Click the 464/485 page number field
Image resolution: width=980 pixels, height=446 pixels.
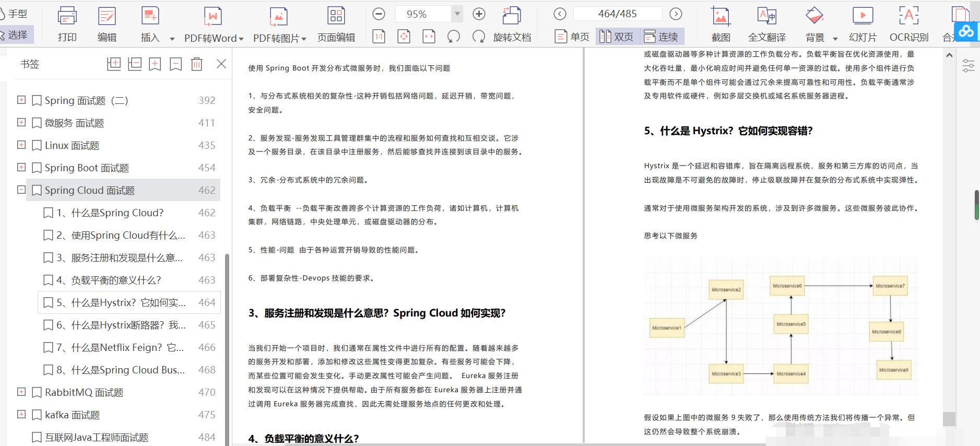point(618,14)
